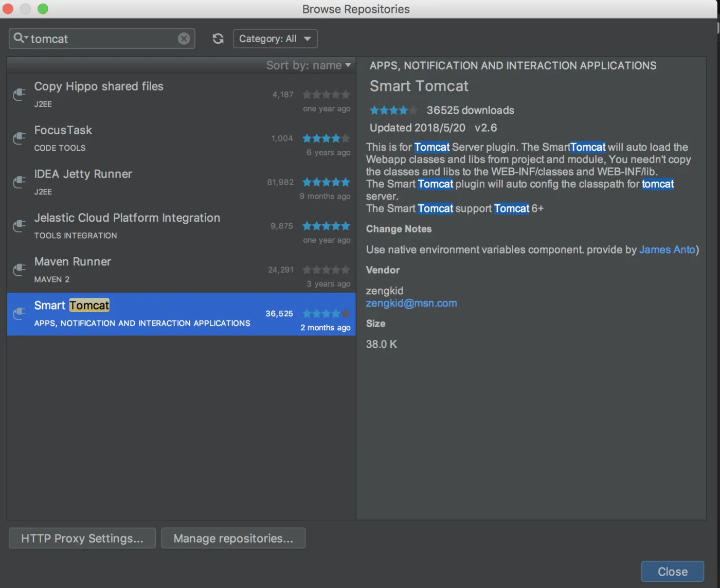
Task: Click the tomcat search field
Action: click(102, 39)
